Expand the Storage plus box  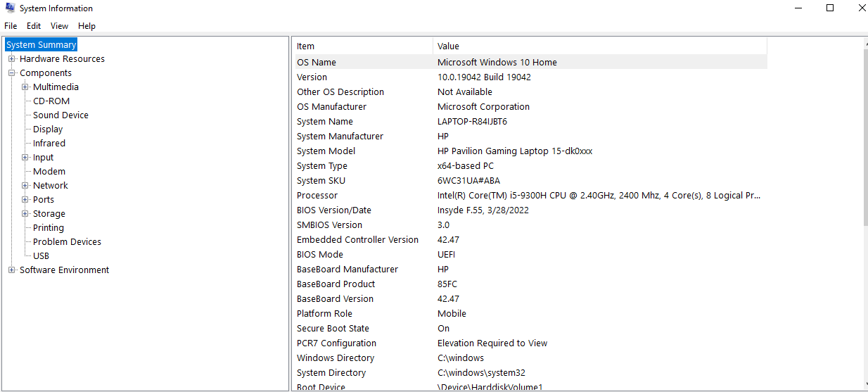pos(25,214)
